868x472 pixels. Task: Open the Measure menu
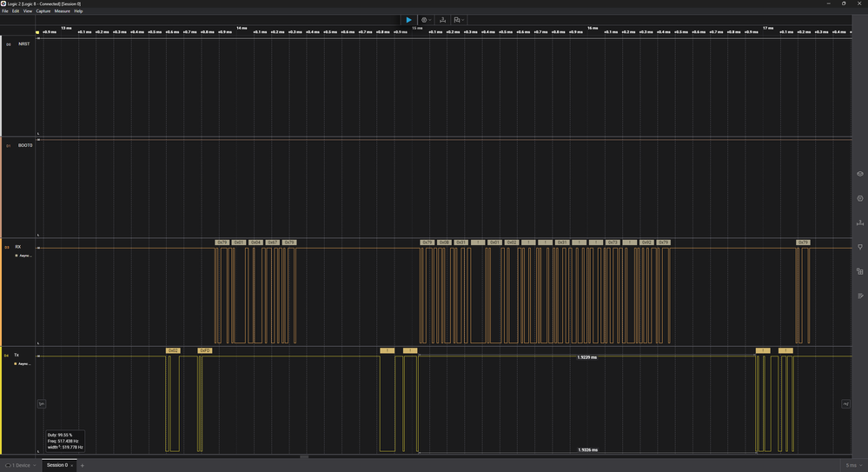(62, 11)
